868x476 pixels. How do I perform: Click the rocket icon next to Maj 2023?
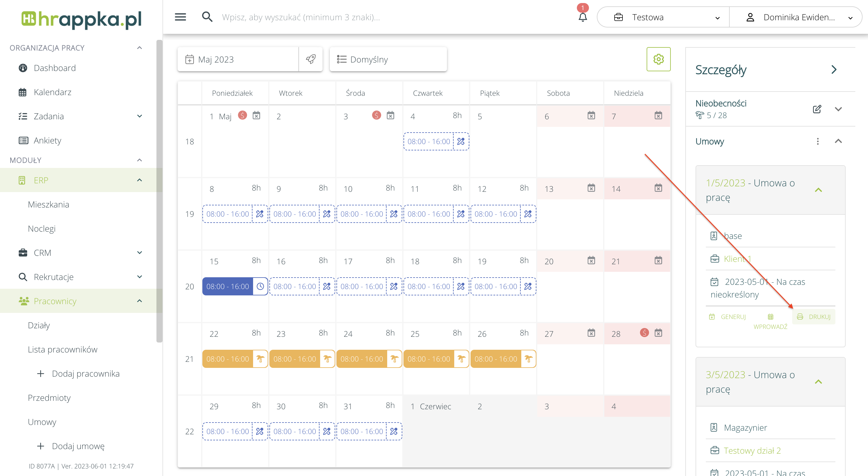pyautogui.click(x=311, y=59)
